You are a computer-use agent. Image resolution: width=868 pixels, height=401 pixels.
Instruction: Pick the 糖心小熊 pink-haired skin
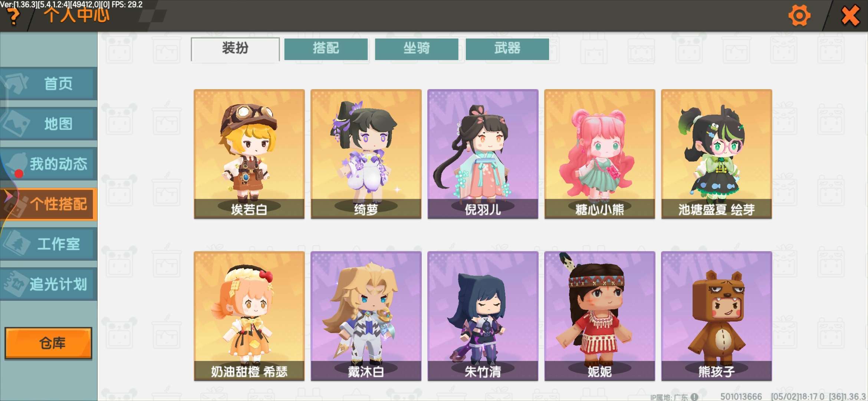click(x=599, y=154)
